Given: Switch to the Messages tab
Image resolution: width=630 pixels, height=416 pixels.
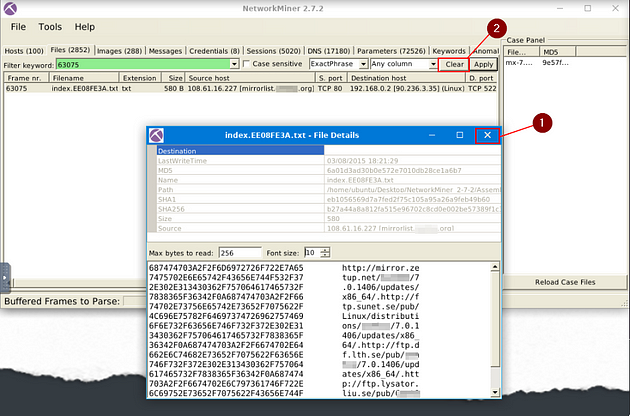Looking at the screenshot, I should coord(165,51).
